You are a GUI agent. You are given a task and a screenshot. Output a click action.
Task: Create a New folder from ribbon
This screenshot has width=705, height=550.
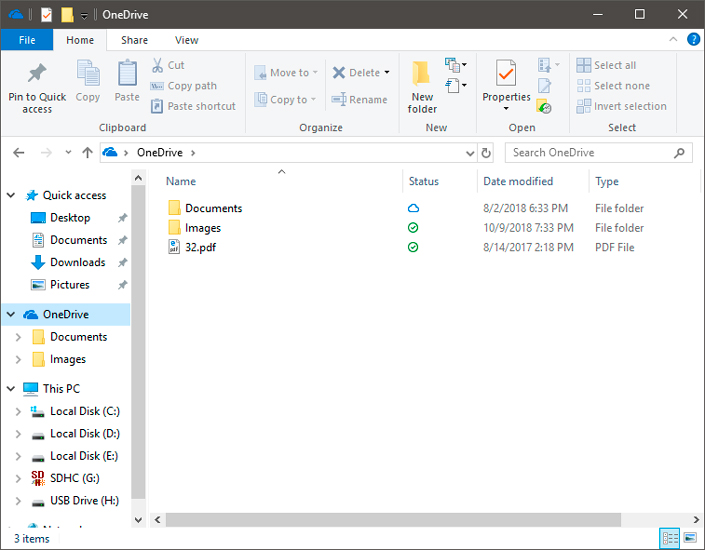422,87
